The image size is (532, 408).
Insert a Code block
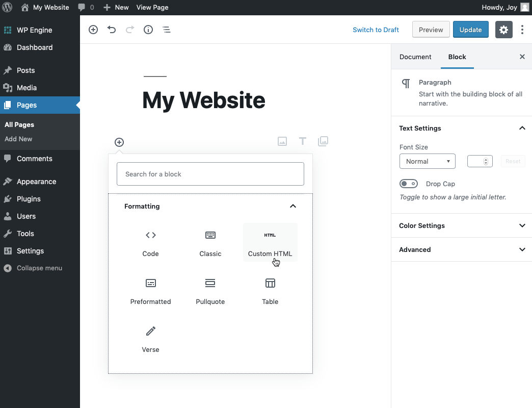[150, 242]
